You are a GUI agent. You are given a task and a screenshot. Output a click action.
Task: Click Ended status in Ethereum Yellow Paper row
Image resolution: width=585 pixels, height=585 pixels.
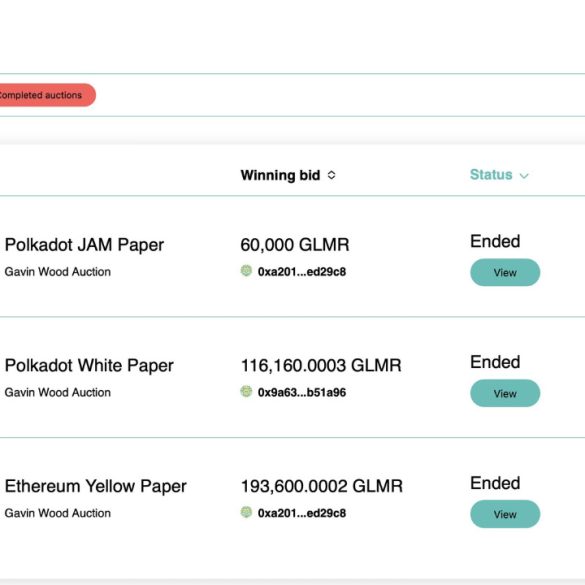(495, 483)
